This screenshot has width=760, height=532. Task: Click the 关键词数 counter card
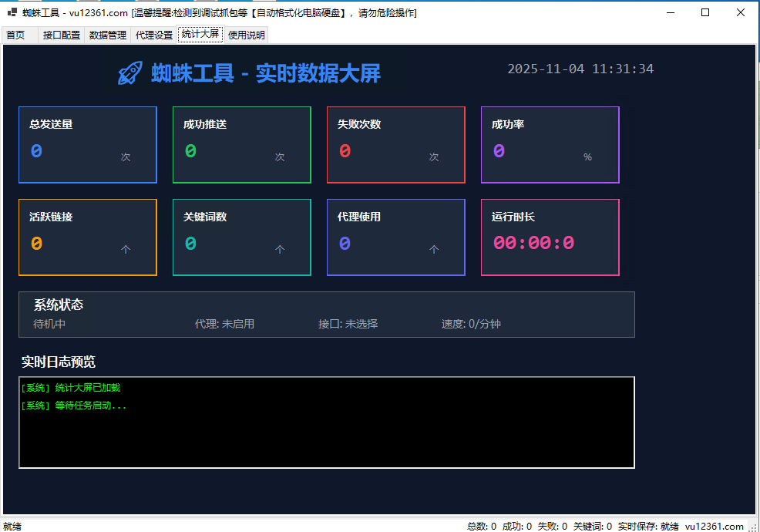click(242, 237)
